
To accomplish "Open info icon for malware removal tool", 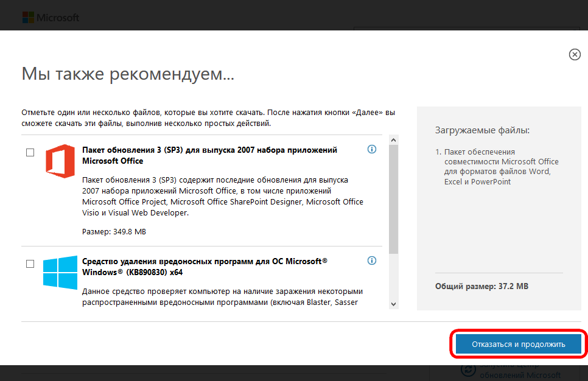I will pyautogui.click(x=372, y=260).
